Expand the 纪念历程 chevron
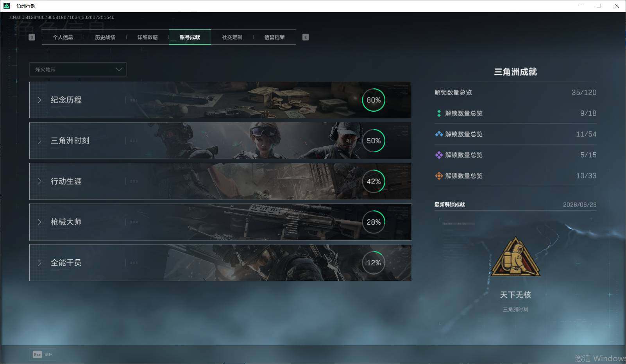This screenshot has width=626, height=364. pyautogui.click(x=39, y=100)
